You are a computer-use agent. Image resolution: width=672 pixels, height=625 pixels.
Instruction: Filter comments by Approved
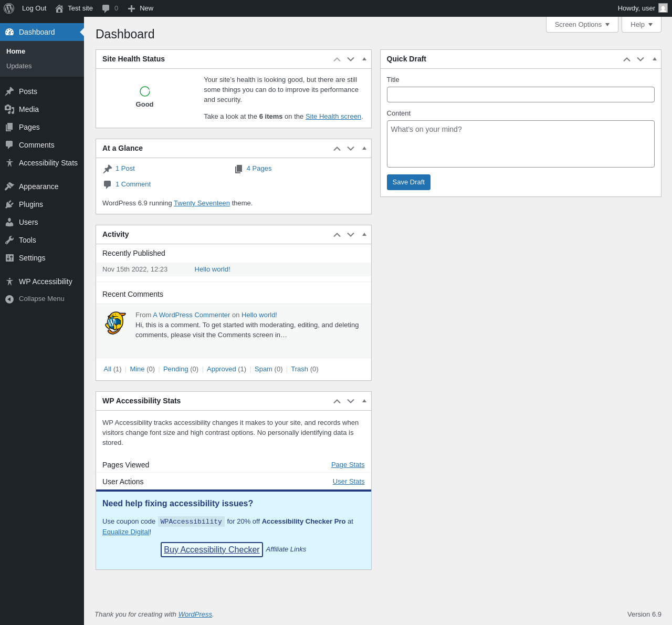tap(222, 369)
